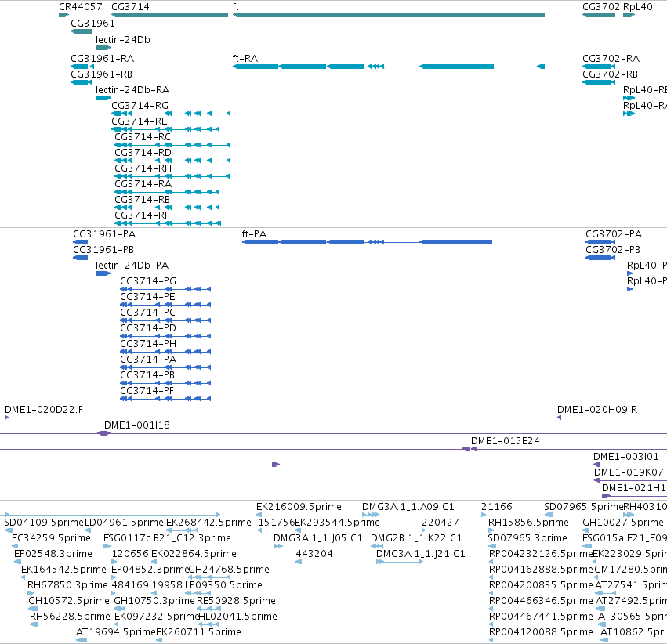Click the CG31961-RB transcript label
The width and height of the screenshot is (667, 644).
point(101,74)
